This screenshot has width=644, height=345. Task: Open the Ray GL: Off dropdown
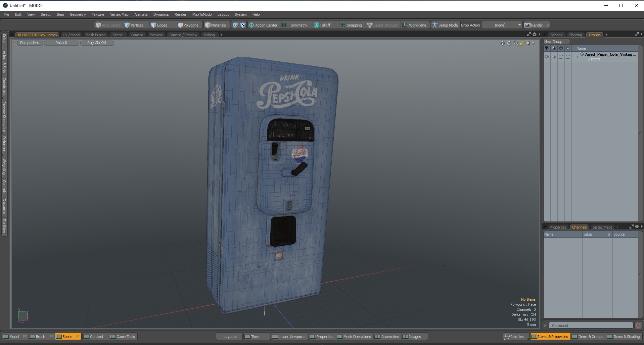coord(97,43)
